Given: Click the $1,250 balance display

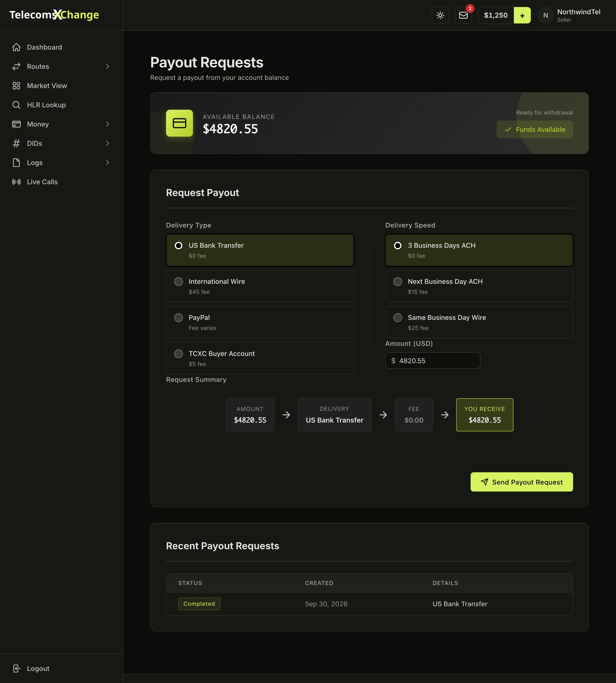Looking at the screenshot, I should click(x=496, y=15).
